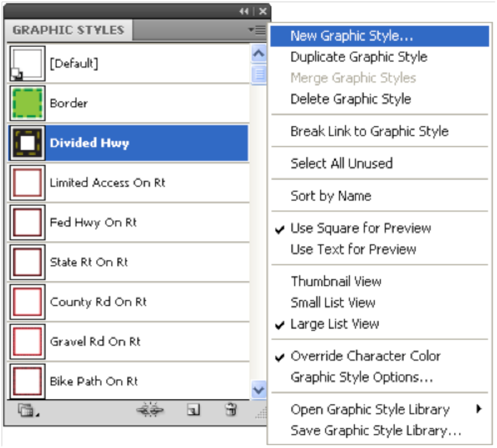Select the Border style name
Viewport: 497px width, 448px height.
[x=69, y=103]
